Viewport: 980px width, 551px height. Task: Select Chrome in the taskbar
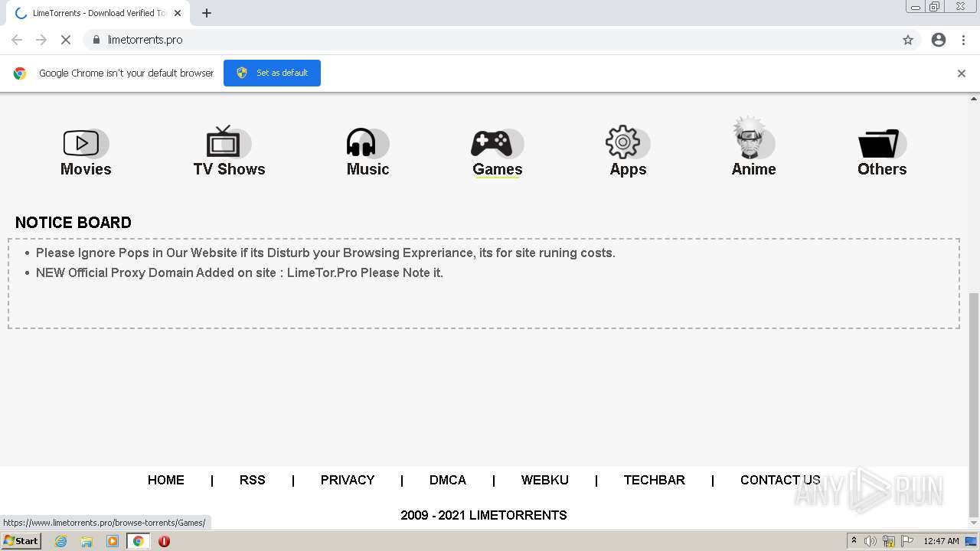[139, 541]
